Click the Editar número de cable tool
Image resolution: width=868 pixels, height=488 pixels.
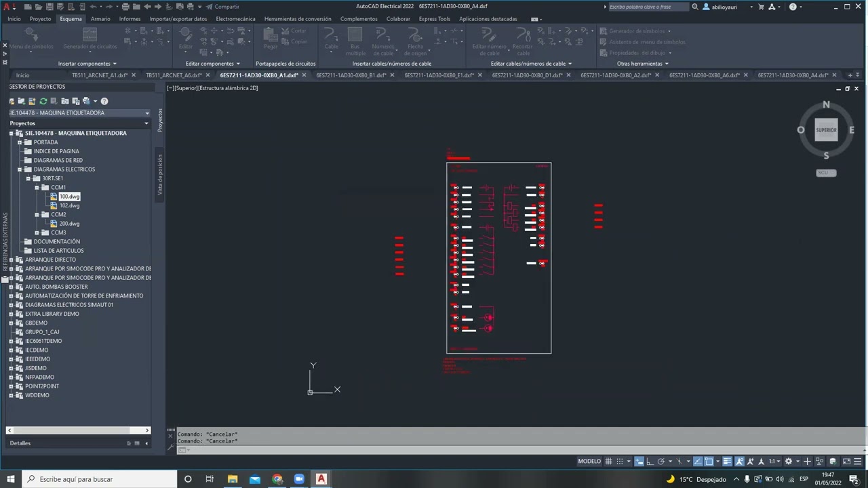click(x=490, y=41)
